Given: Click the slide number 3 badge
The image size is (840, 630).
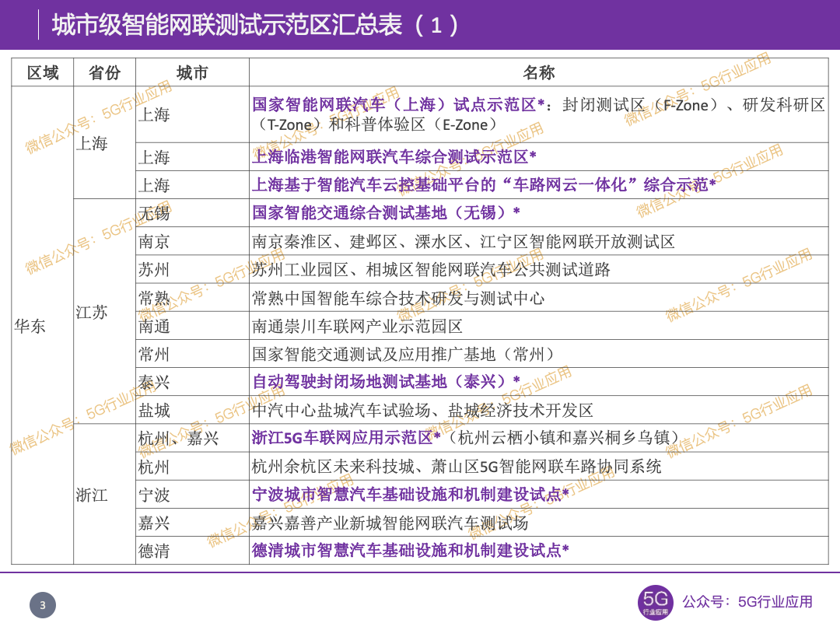Looking at the screenshot, I should [43, 605].
